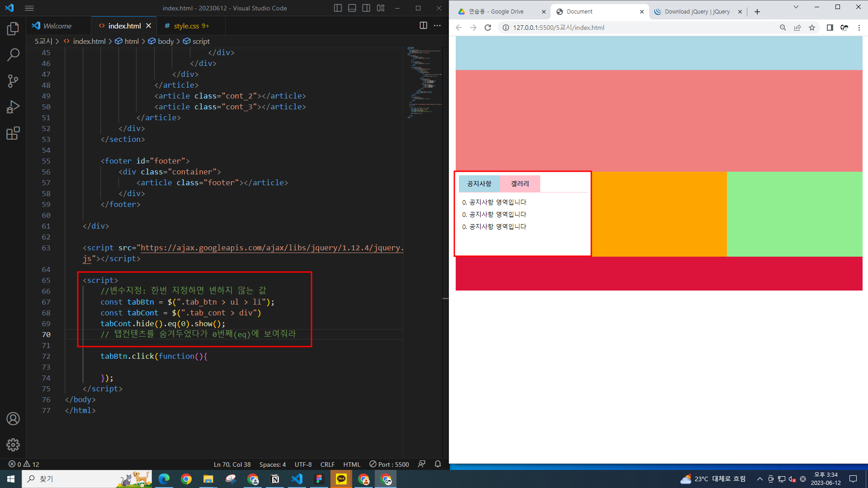Click the body breadcrumb item
Image resolution: width=868 pixels, height=488 pixels.
pos(161,41)
